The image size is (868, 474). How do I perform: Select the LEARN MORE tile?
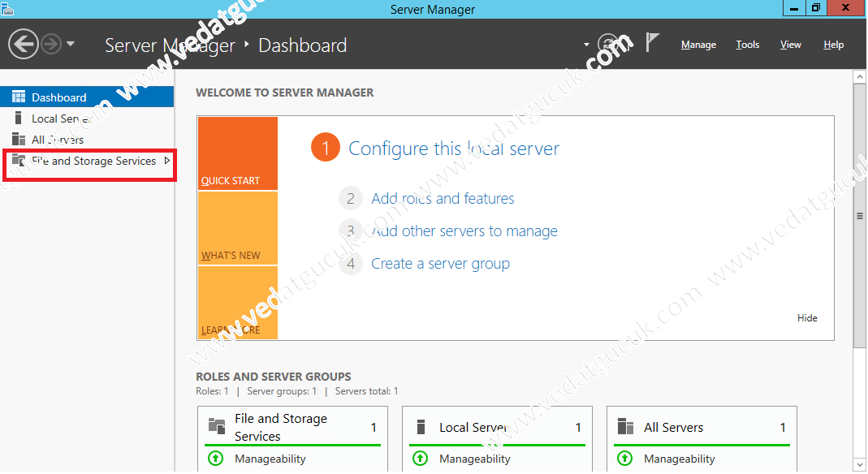(237, 303)
